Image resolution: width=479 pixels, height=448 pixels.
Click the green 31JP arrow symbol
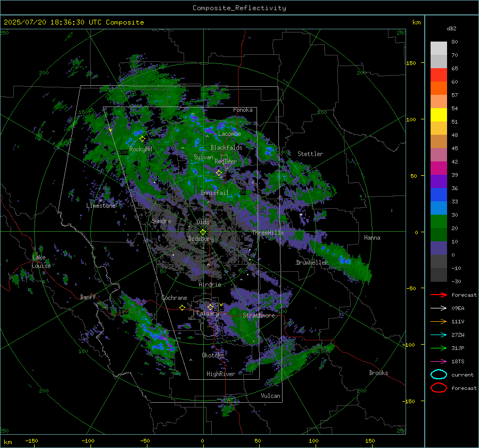[x=439, y=348]
